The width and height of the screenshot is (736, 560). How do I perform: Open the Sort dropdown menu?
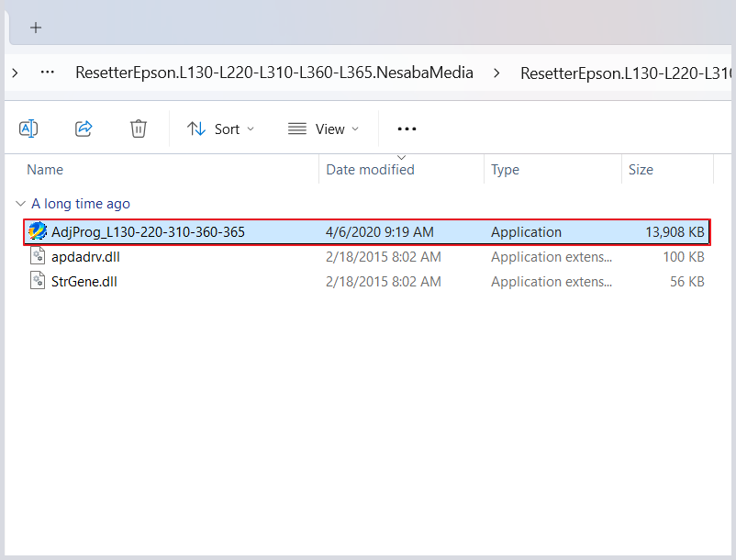click(220, 129)
